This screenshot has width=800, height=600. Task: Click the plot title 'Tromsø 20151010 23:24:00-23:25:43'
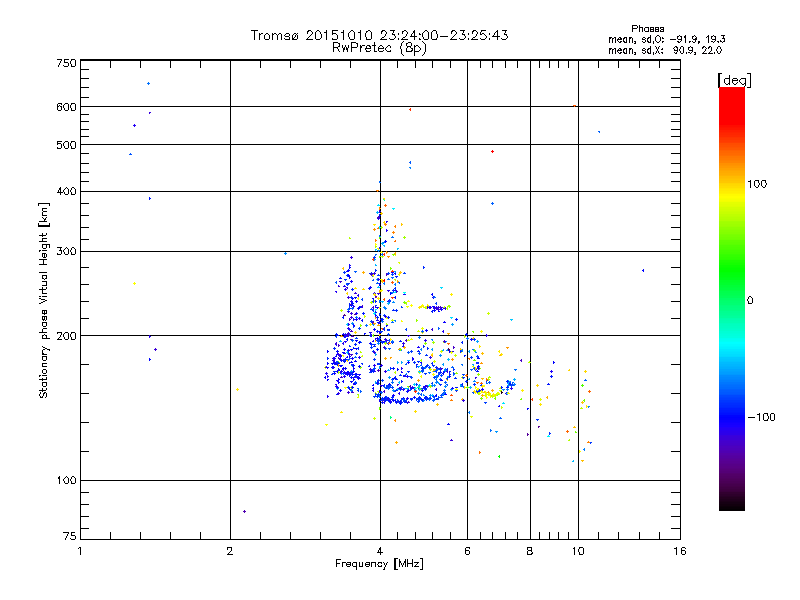pos(379,35)
